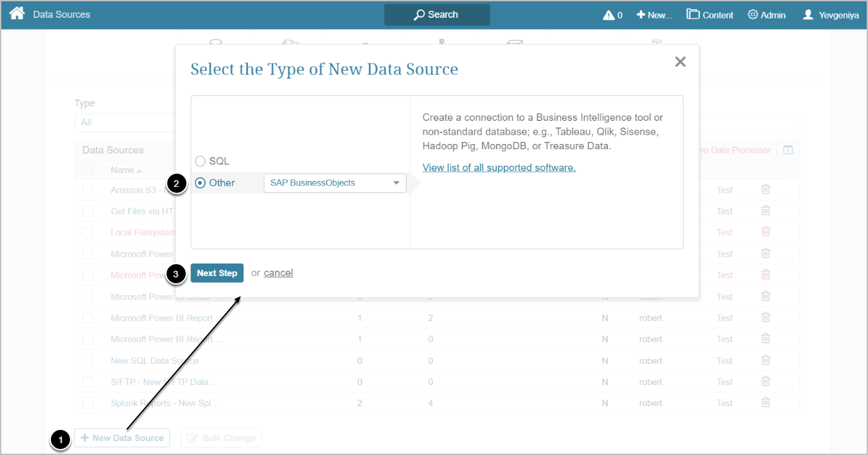The height and width of the screenshot is (455, 868).
Task: Expand the SAP BusinessObjects dropdown
Action: point(335,183)
